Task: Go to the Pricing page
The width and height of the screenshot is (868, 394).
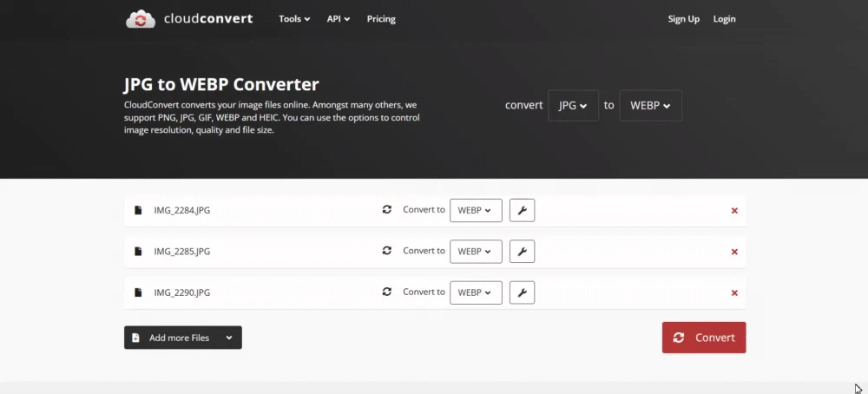Action: 381,19
